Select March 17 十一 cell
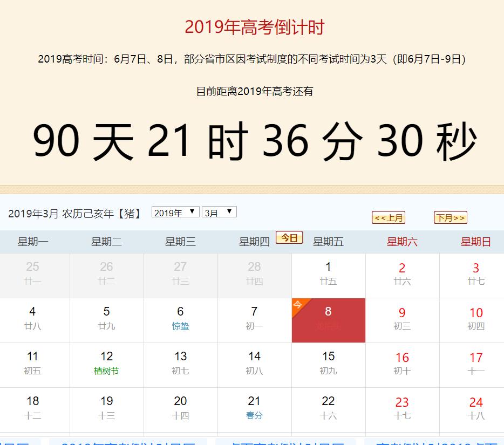The width and height of the screenshot is (504, 445). [472, 365]
